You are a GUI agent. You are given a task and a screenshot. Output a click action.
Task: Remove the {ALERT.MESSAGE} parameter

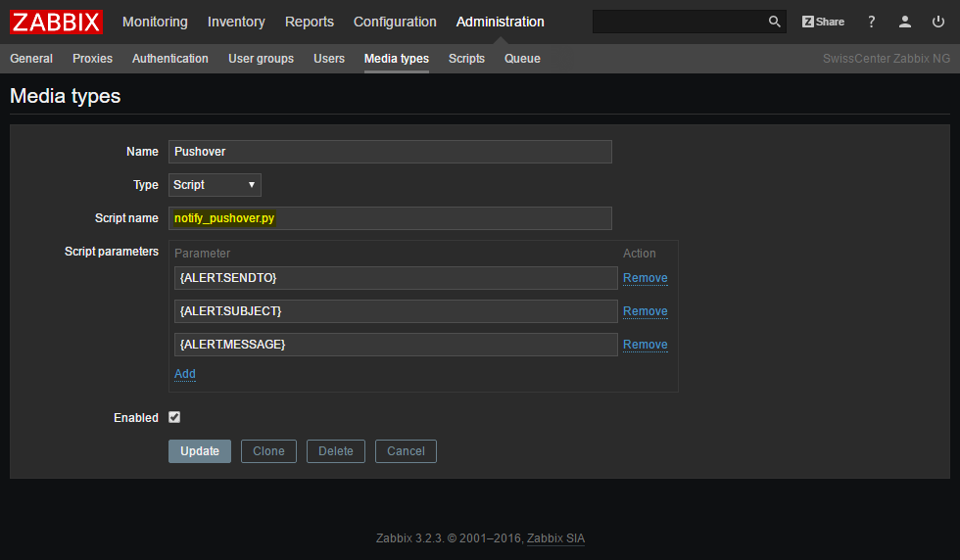646,345
